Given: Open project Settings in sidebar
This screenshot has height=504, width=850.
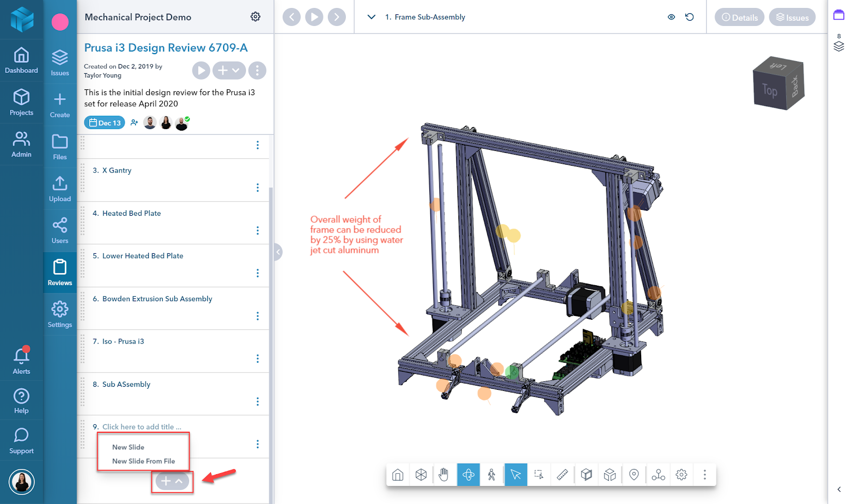Looking at the screenshot, I should 60,314.
